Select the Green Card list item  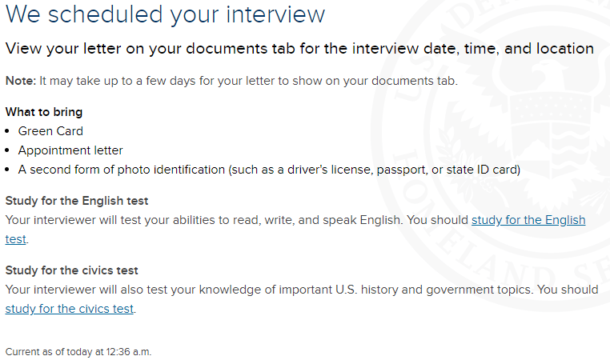click(x=50, y=131)
